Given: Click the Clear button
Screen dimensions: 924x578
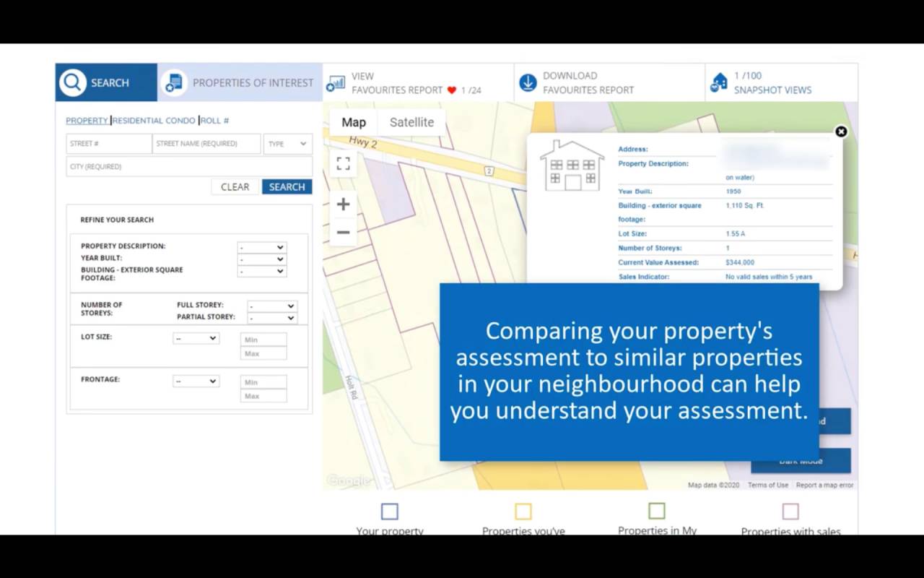Looking at the screenshot, I should (x=235, y=187).
